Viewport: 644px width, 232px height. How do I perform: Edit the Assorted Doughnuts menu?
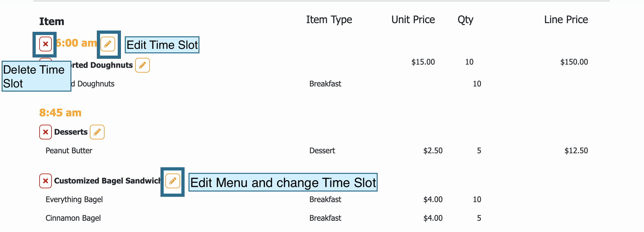click(x=143, y=65)
